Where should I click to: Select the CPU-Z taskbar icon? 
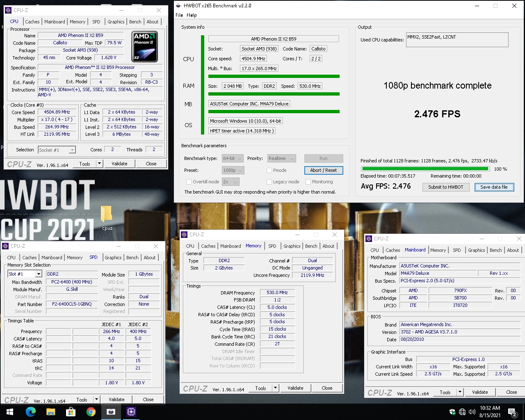click(x=131, y=412)
